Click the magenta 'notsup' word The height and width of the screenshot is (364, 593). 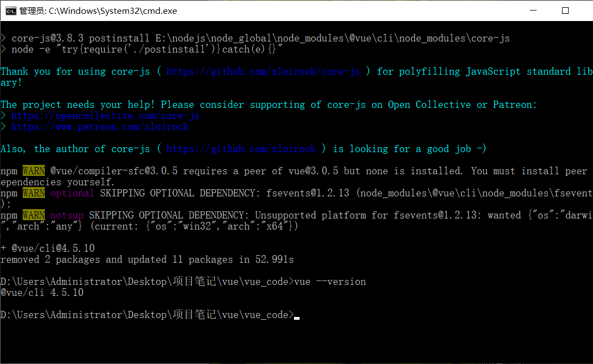(x=66, y=215)
